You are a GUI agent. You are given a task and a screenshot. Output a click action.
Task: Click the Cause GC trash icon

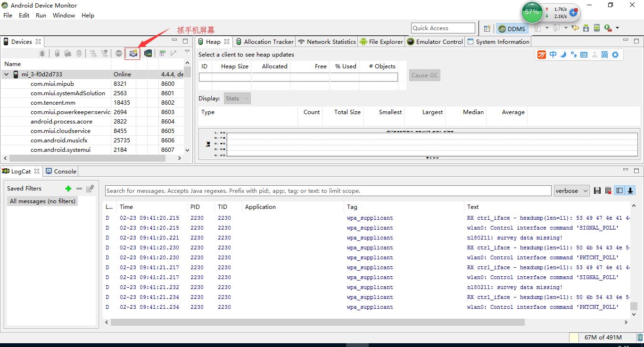[x=79, y=53]
